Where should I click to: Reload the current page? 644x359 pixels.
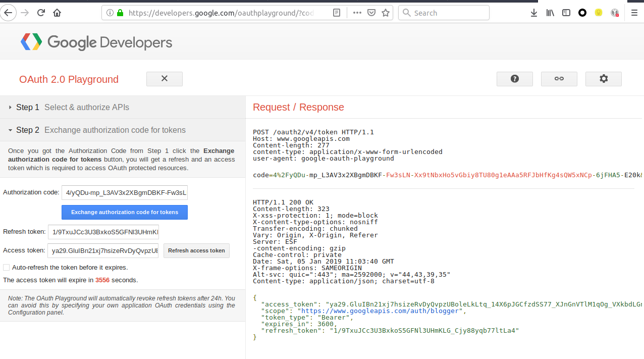point(41,13)
